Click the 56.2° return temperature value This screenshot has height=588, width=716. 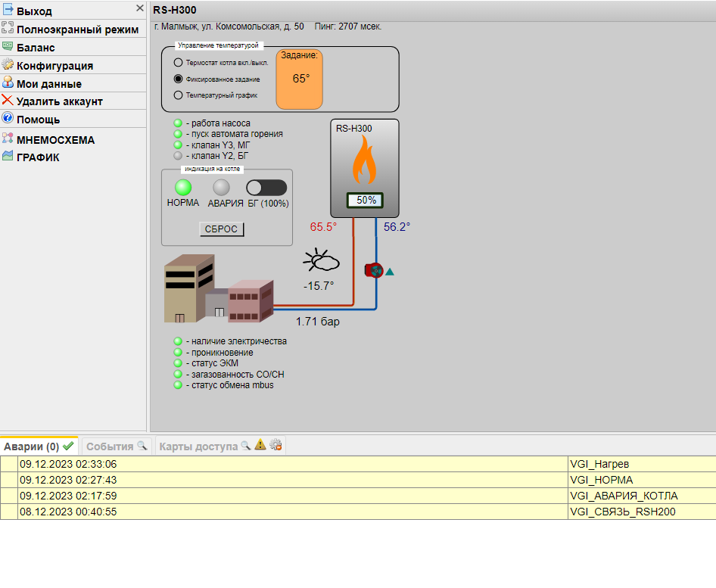point(397,227)
